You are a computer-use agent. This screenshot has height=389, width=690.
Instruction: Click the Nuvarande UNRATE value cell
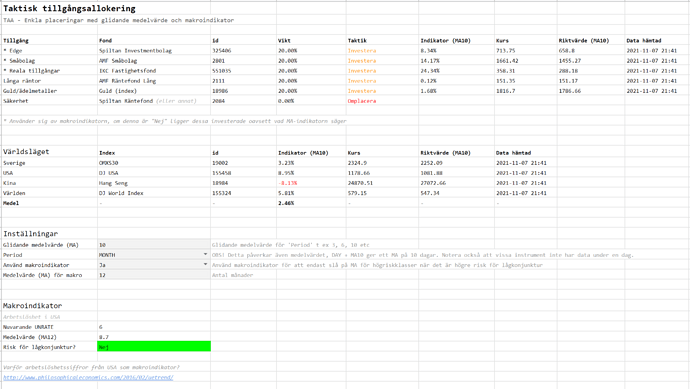click(x=154, y=327)
